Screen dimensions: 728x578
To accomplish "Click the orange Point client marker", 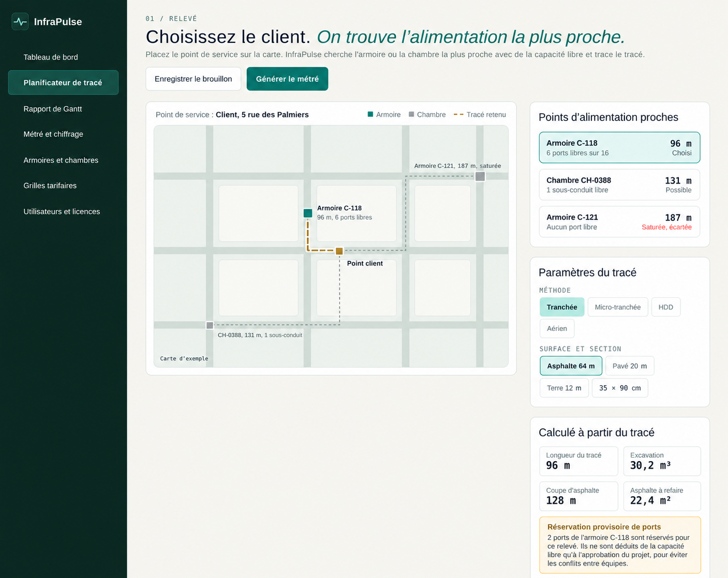I will 339,251.
